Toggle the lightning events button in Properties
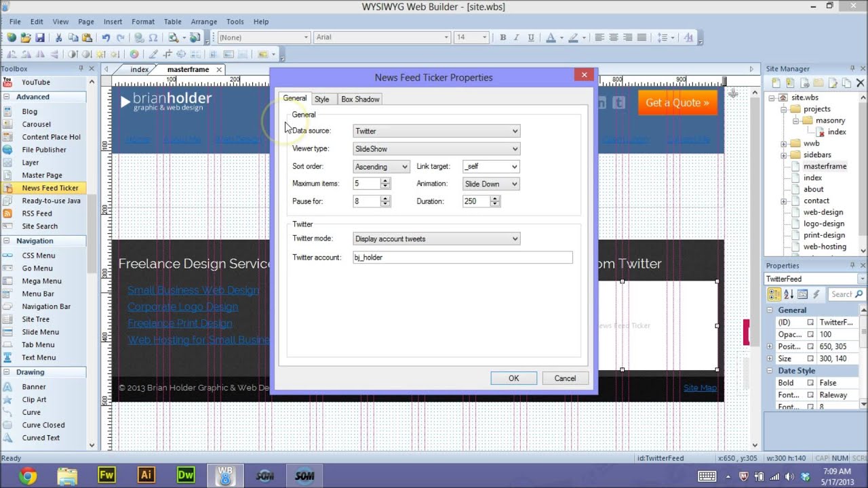Viewport: 868px width, 488px height. click(x=816, y=294)
